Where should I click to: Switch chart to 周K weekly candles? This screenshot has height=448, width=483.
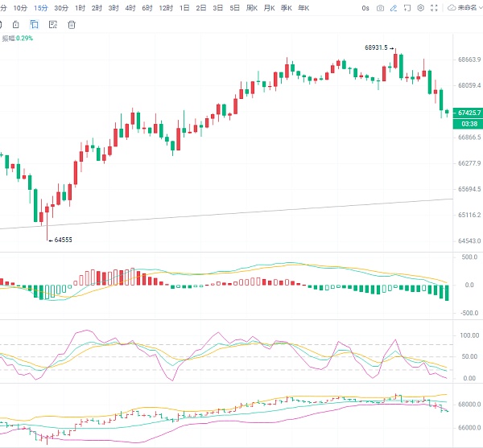click(253, 8)
